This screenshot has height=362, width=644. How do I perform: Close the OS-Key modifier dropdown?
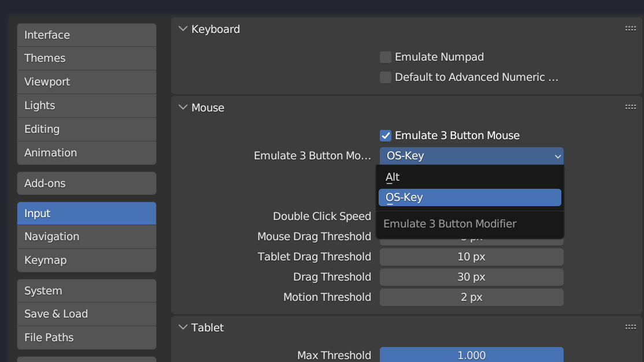[471, 156]
